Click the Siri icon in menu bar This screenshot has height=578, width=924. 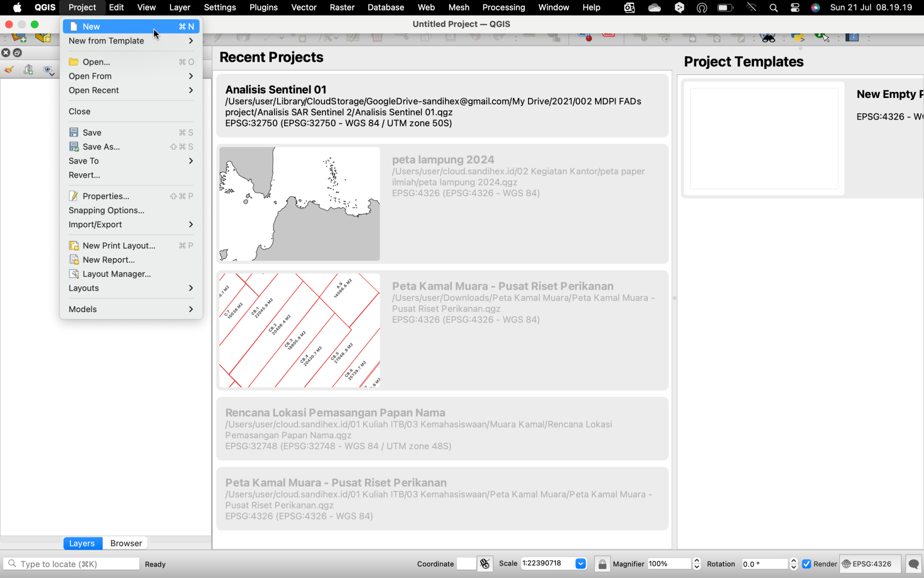pyautogui.click(x=816, y=8)
